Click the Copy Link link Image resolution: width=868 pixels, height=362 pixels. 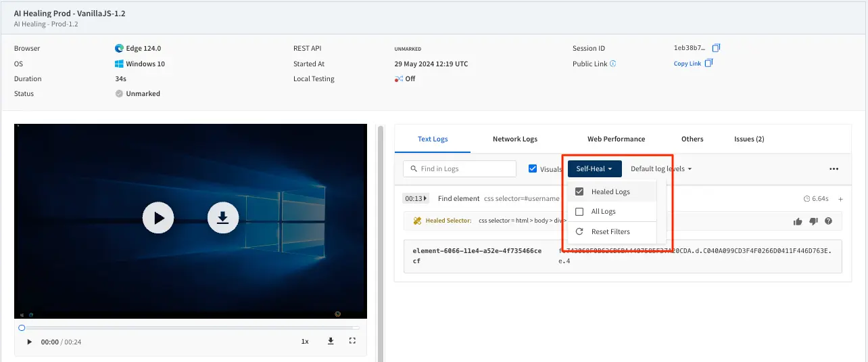click(x=687, y=64)
